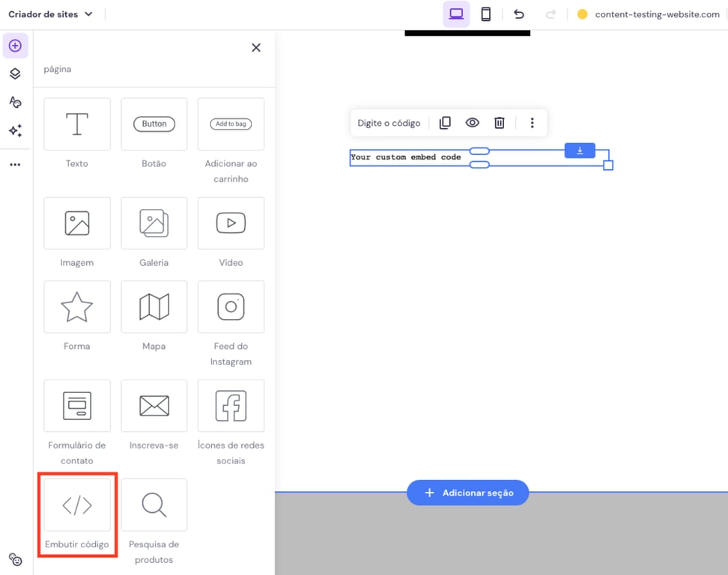
Task: Duplicate the embed element with copy icon
Action: [445, 123]
